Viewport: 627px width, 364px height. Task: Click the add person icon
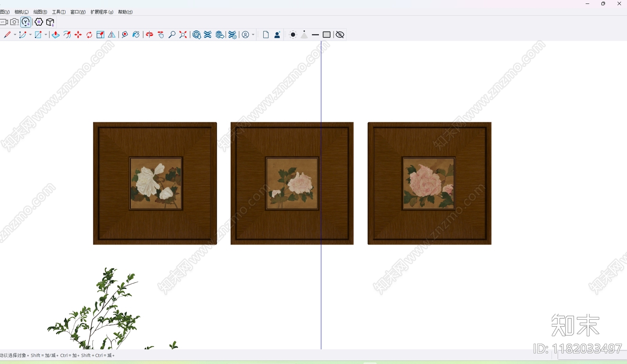(x=277, y=35)
